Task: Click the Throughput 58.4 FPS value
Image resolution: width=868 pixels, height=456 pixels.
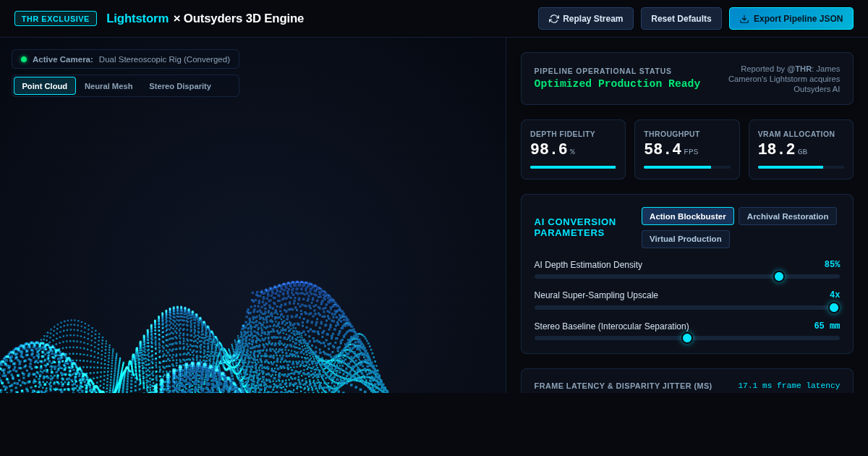Action: click(671, 150)
